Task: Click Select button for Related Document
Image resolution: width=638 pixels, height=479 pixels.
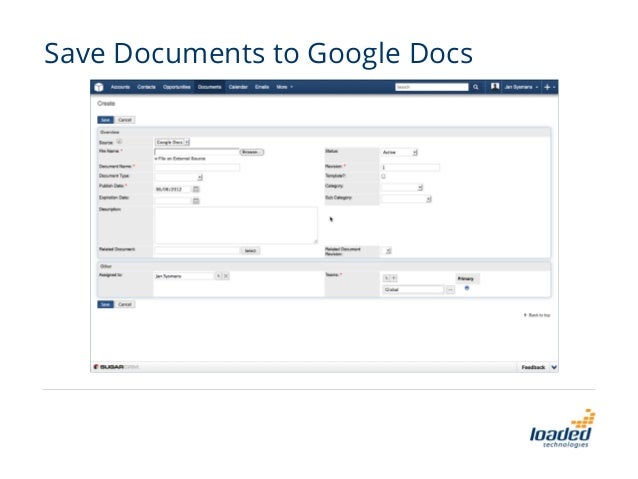Action: point(250,251)
